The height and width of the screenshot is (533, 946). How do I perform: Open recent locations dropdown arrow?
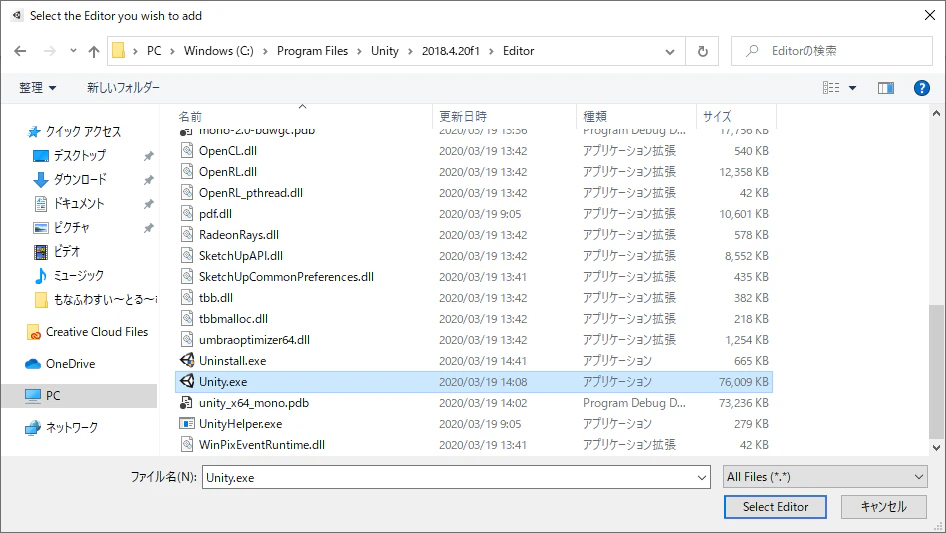[73, 51]
